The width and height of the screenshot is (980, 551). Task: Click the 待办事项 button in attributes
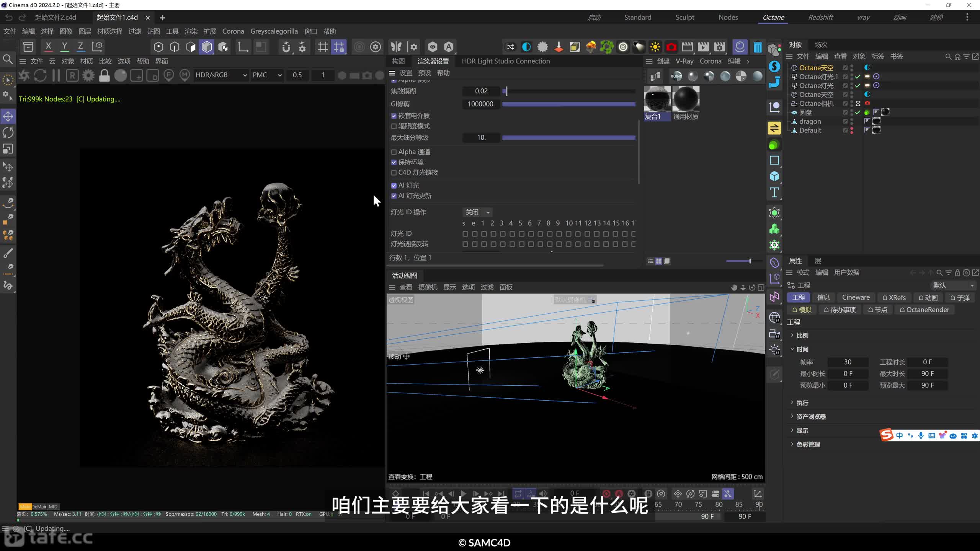(839, 310)
